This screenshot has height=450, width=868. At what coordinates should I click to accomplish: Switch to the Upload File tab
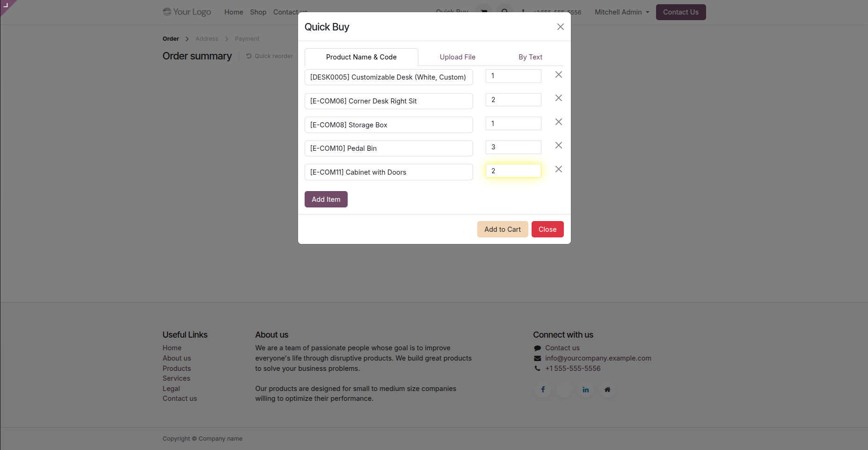tap(457, 57)
